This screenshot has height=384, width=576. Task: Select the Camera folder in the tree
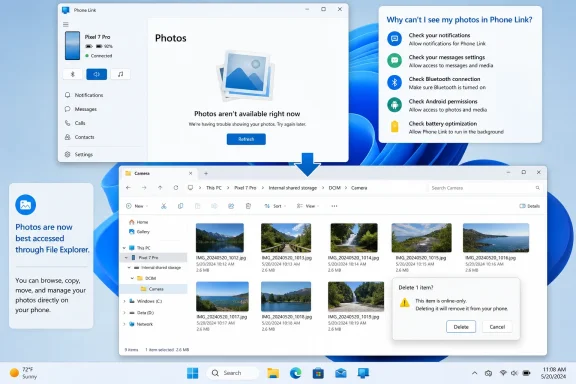coord(153,289)
